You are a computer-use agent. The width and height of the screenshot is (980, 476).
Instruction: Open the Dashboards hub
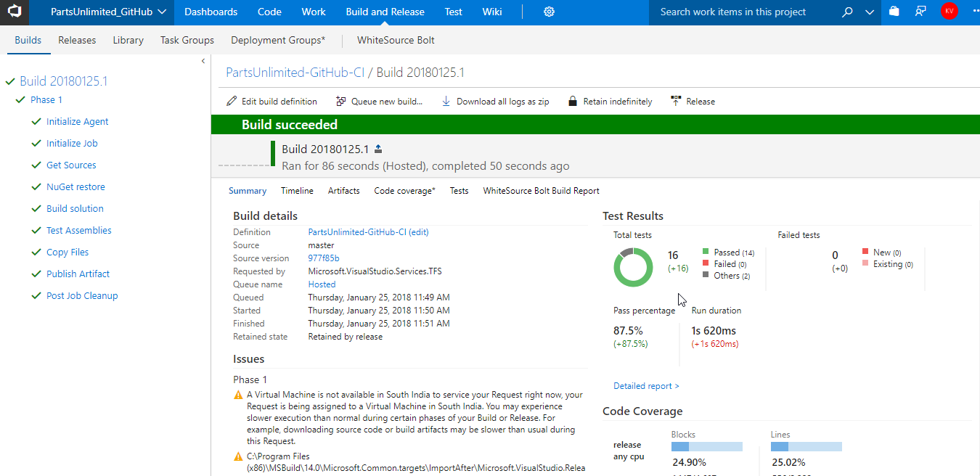click(x=211, y=12)
